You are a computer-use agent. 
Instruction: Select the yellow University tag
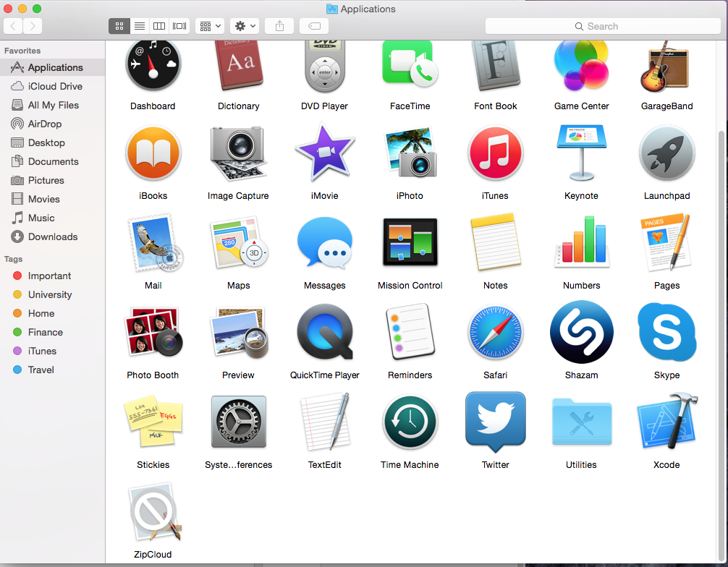pyautogui.click(x=52, y=294)
